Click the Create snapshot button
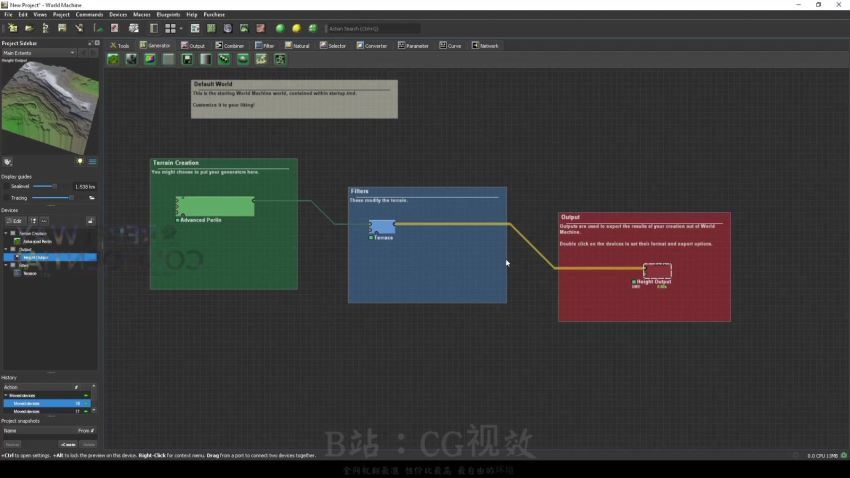 68,444
